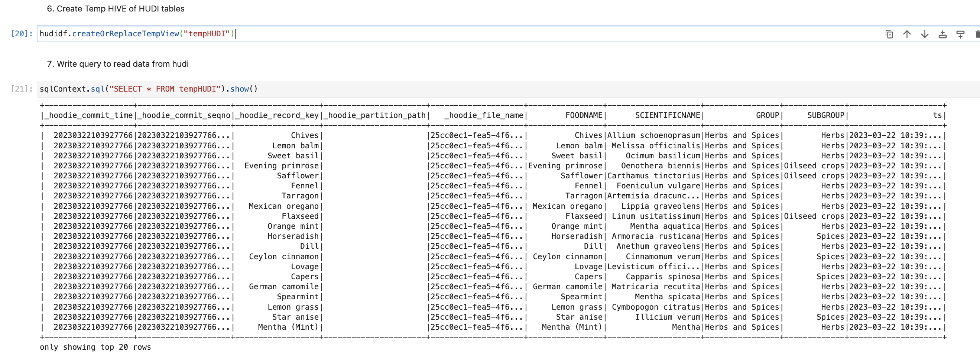Click the "tempHUDI" string in cell 20
This screenshot has width=980, height=356.
tap(207, 34)
